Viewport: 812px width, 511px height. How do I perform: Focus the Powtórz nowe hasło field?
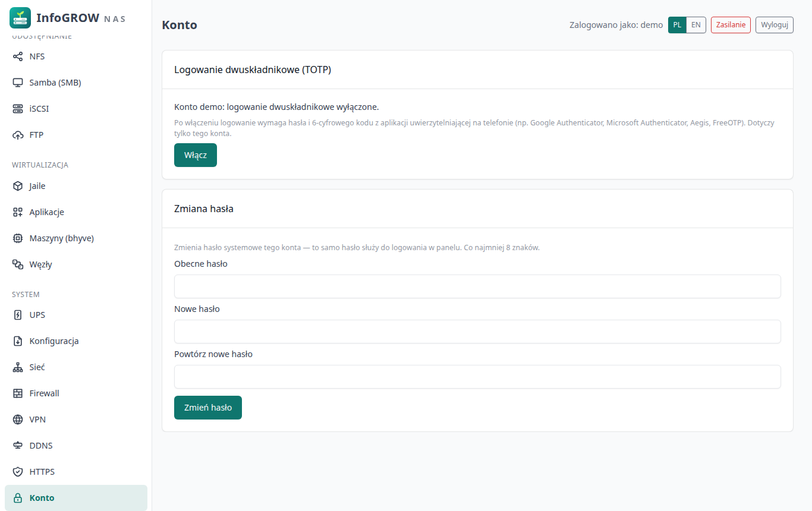coord(477,377)
